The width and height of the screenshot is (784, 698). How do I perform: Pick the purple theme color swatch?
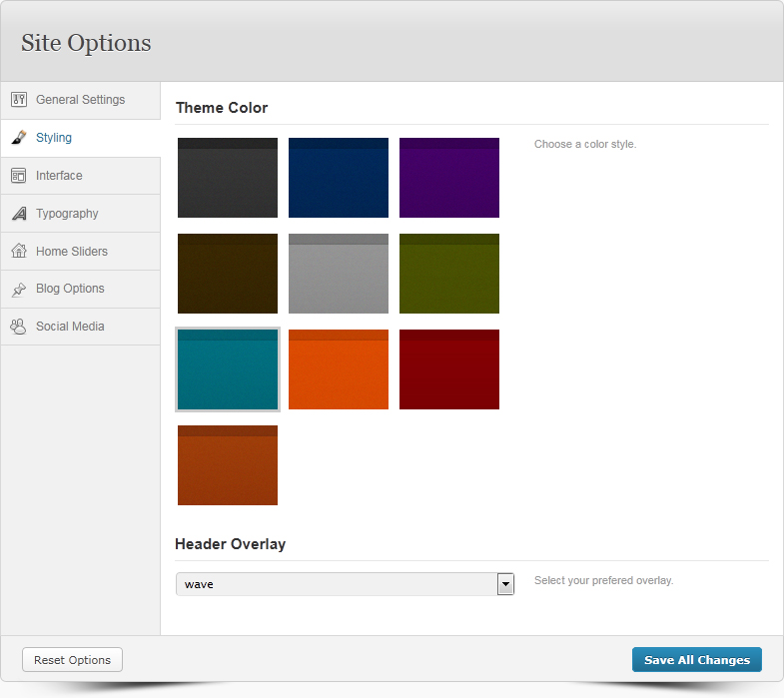tap(449, 178)
